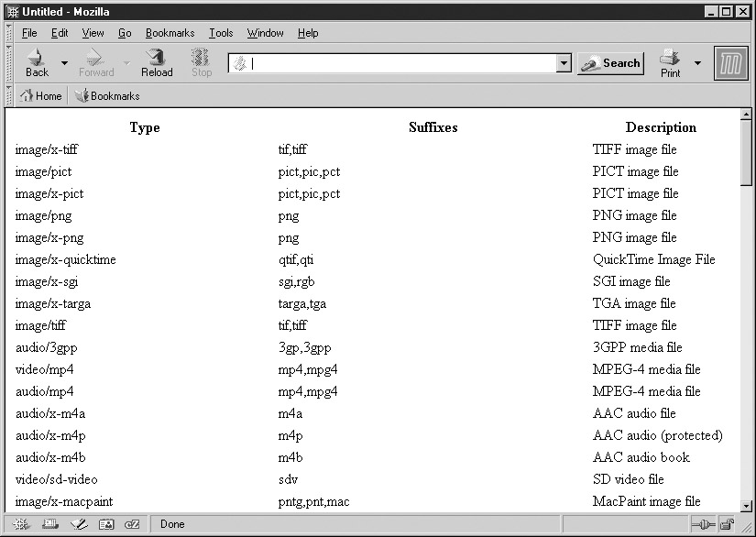
Task: Open the Bookmarks menu in menu bar
Action: click(x=170, y=33)
